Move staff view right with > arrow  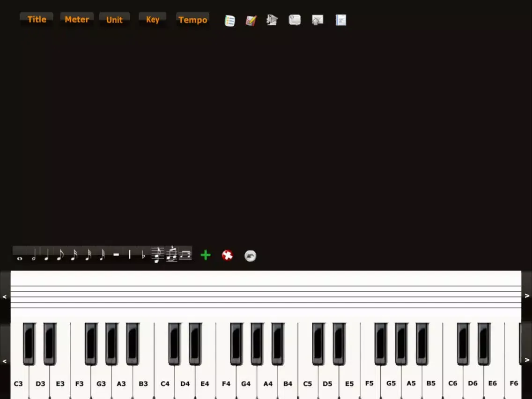[527, 296]
